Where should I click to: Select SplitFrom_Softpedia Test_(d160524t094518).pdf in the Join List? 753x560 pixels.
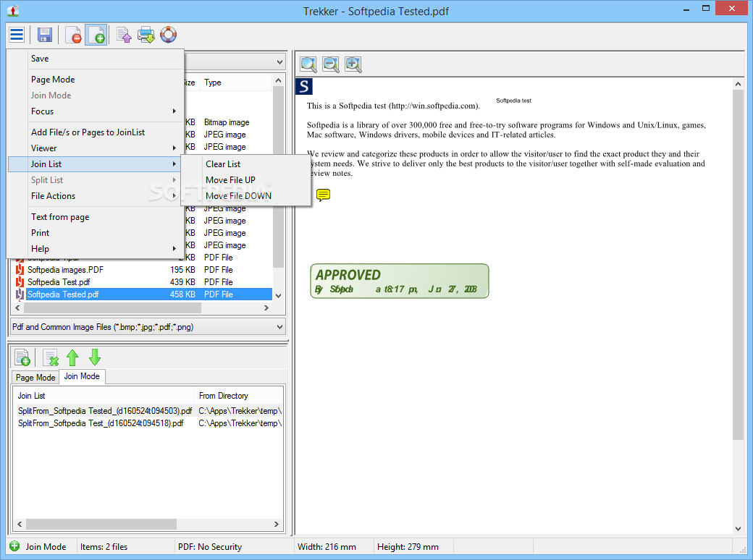pyautogui.click(x=101, y=423)
